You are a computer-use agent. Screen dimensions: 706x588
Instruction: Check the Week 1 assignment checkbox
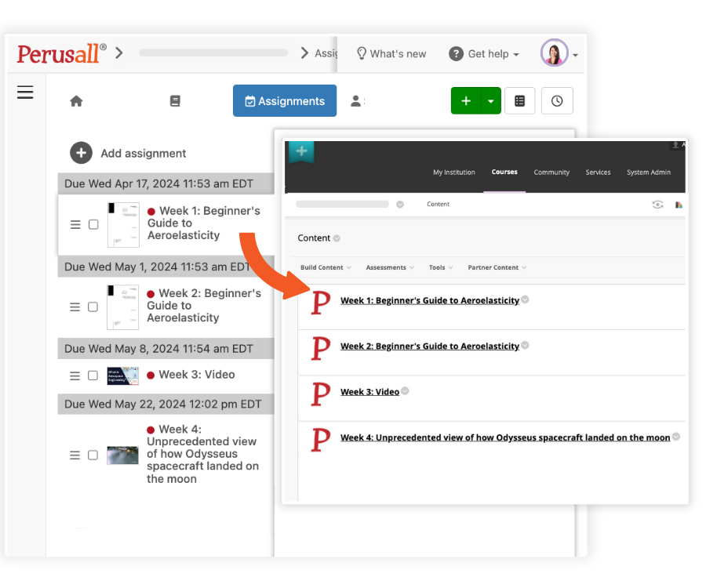pos(93,224)
